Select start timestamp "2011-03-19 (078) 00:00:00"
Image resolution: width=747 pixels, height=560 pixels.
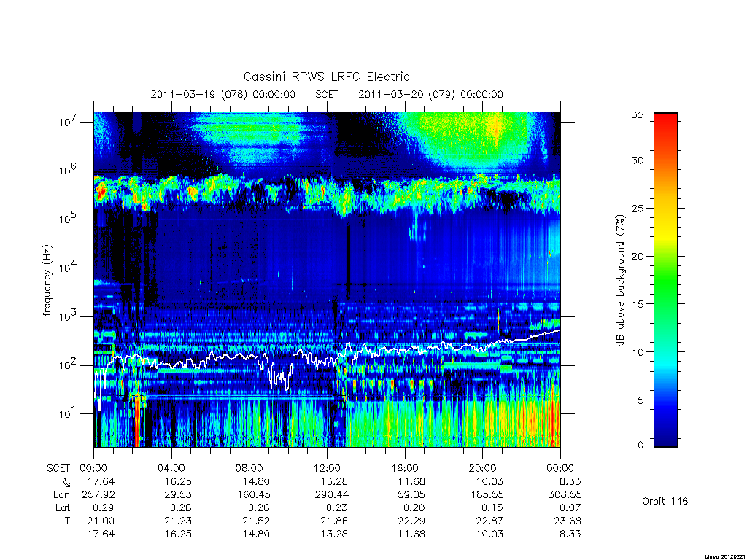tap(223, 94)
